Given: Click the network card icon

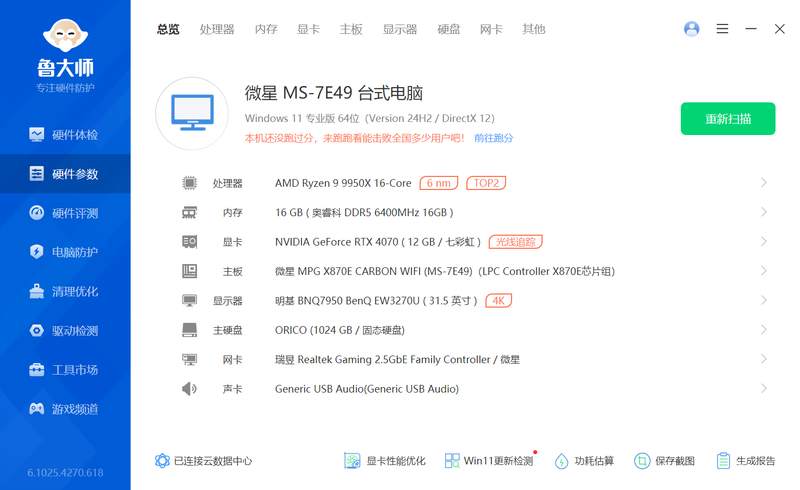Looking at the screenshot, I should (189, 359).
